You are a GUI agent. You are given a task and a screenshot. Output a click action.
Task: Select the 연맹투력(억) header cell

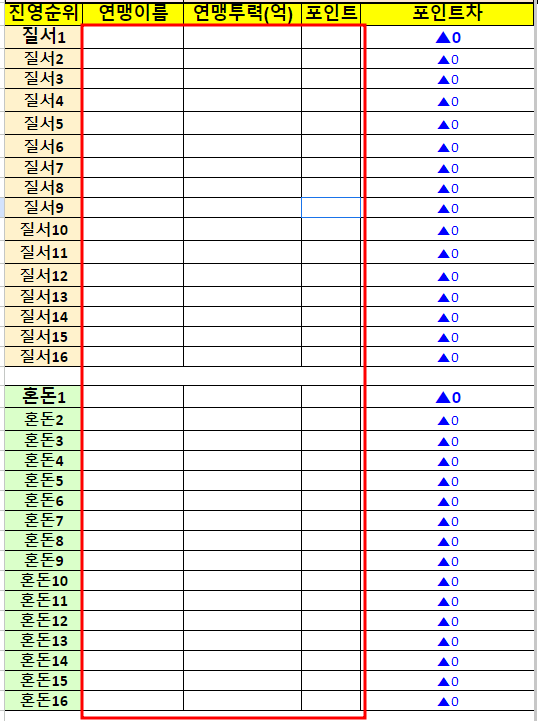tap(242, 13)
